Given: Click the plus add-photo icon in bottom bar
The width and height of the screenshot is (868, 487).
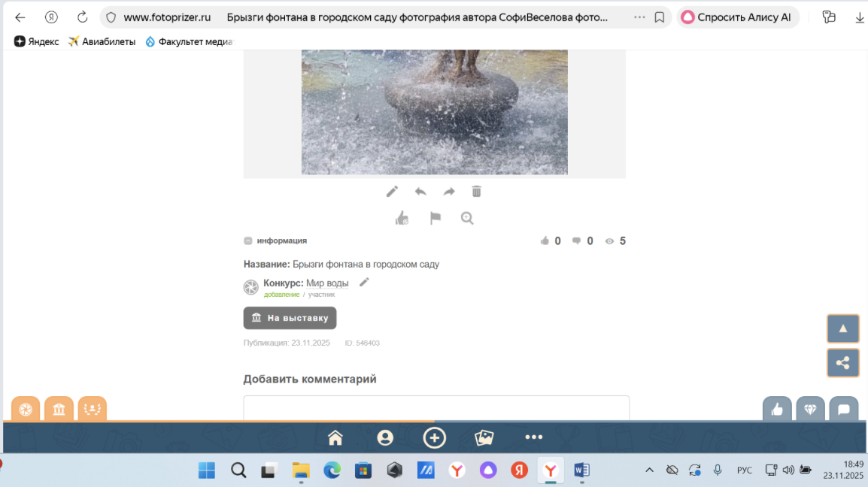Looking at the screenshot, I should tap(435, 437).
